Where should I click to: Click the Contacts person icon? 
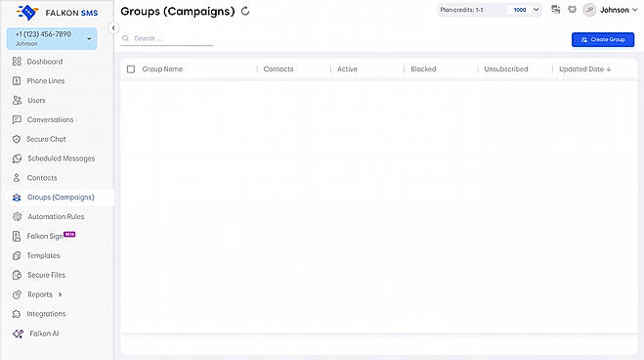click(17, 178)
